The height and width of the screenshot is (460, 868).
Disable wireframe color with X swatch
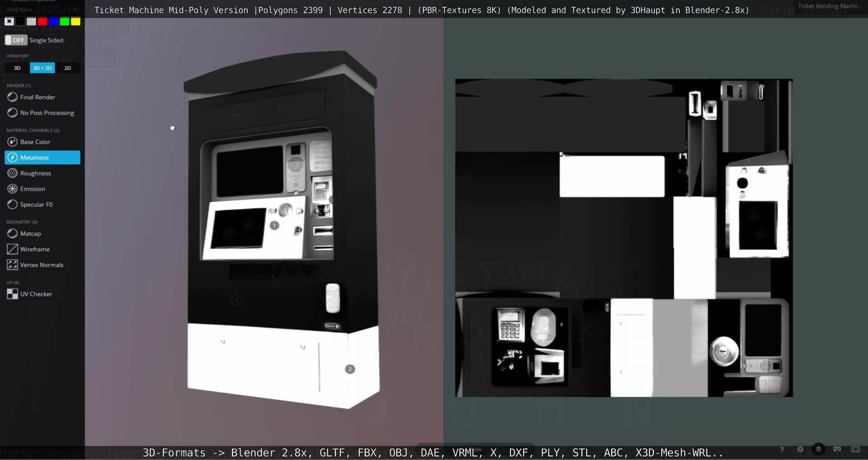pyautogui.click(x=9, y=21)
